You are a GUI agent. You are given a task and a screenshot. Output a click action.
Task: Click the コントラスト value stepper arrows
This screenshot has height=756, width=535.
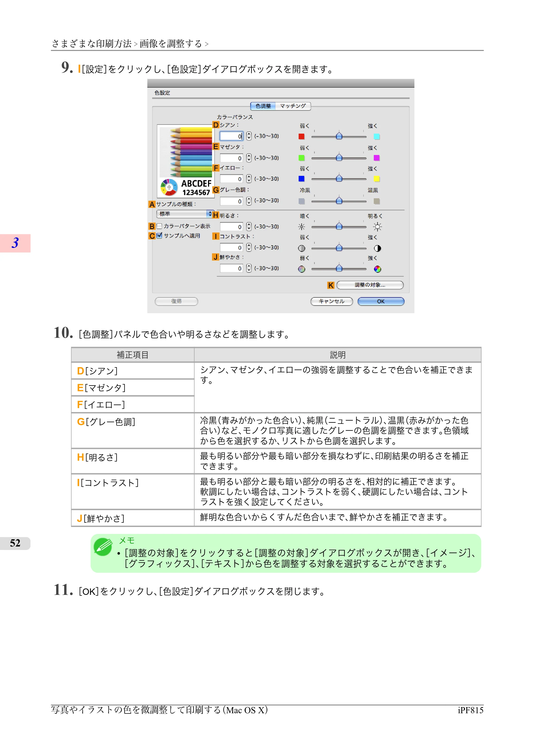tap(249, 247)
